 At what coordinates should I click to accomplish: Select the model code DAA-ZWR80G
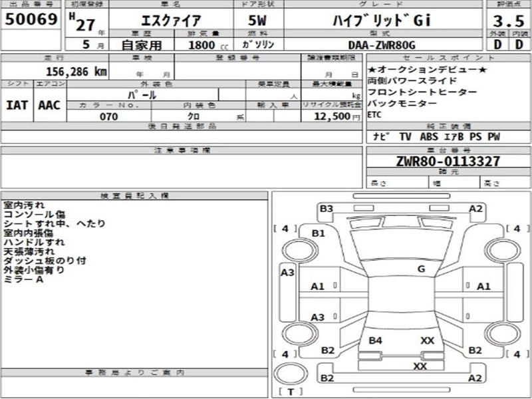pyautogui.click(x=382, y=45)
